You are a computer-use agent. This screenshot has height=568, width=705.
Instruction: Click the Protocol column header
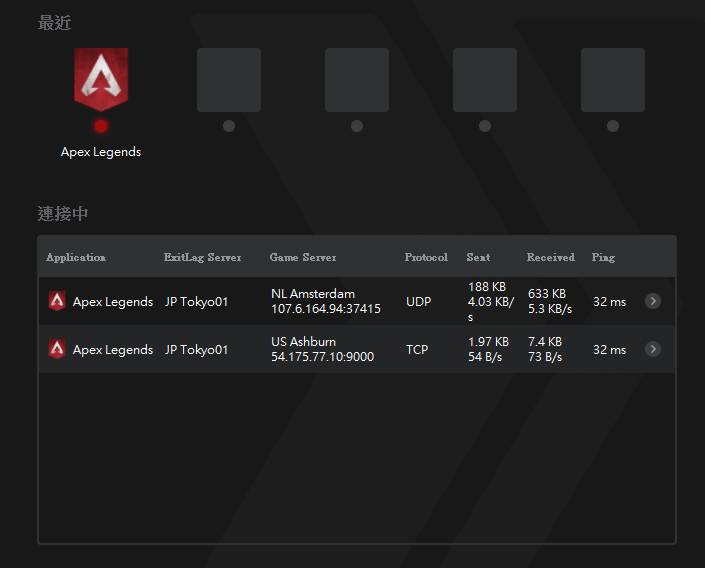pos(426,257)
